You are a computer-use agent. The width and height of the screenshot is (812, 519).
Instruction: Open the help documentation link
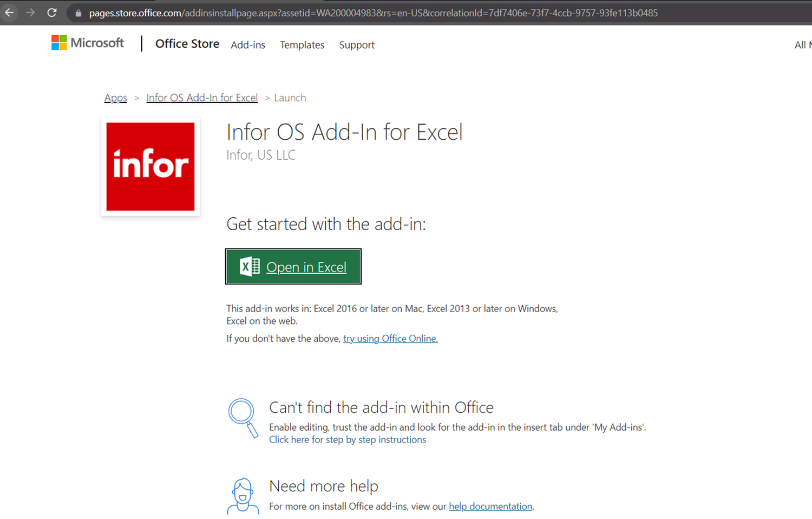tap(490, 506)
